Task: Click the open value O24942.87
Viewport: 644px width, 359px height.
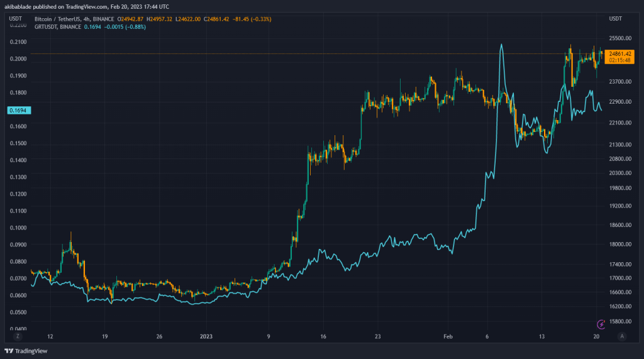Action: [x=130, y=19]
